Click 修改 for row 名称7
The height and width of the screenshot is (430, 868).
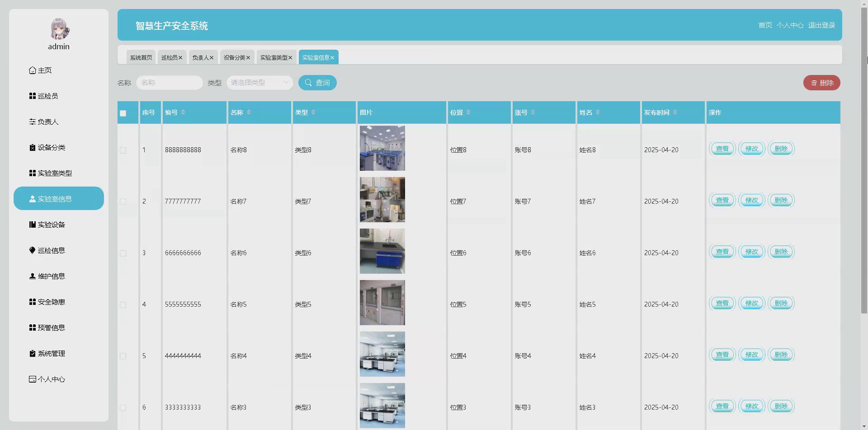(x=752, y=200)
